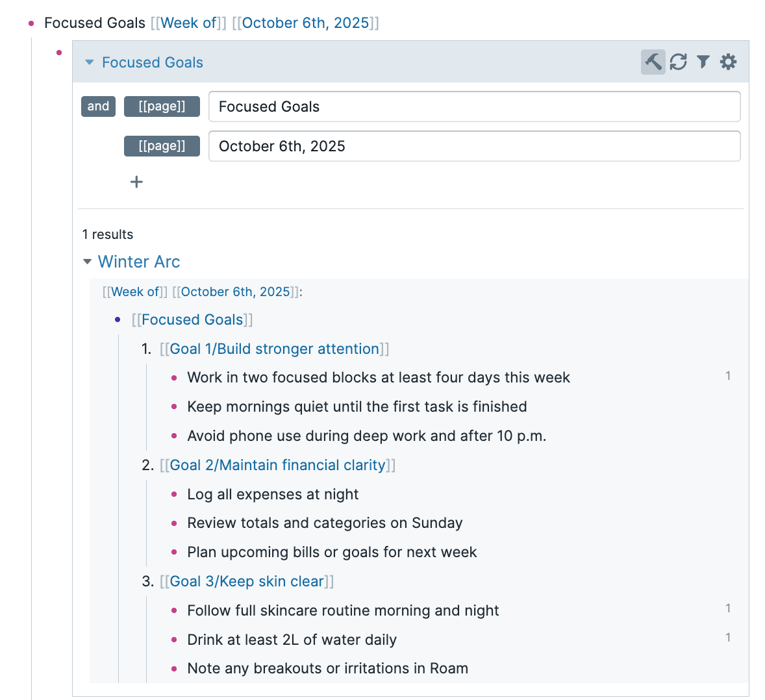Open 'October 6th, 2025' link in top heading
Image resolution: width=765 pixels, height=700 pixels.
coord(305,23)
